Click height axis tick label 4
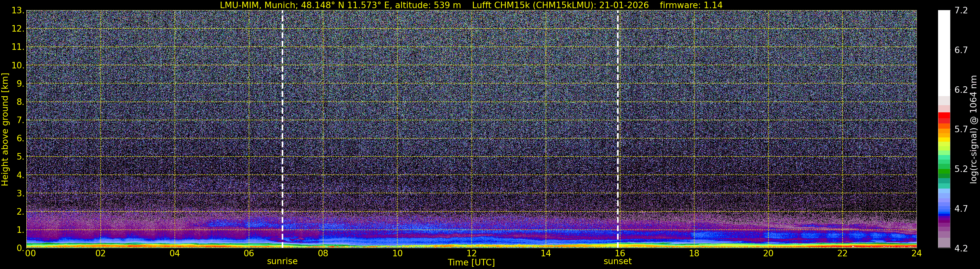The height and width of the screenshot is (269, 980). (x=20, y=175)
